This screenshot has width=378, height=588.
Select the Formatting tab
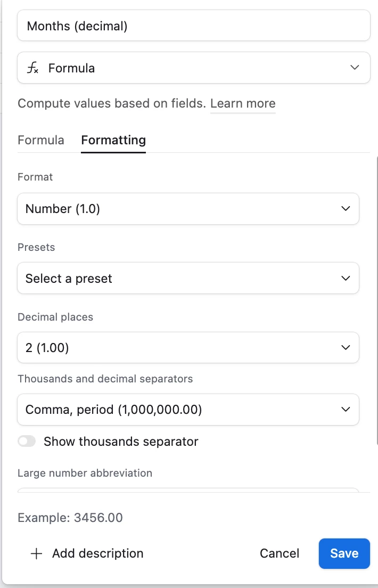pos(113,140)
